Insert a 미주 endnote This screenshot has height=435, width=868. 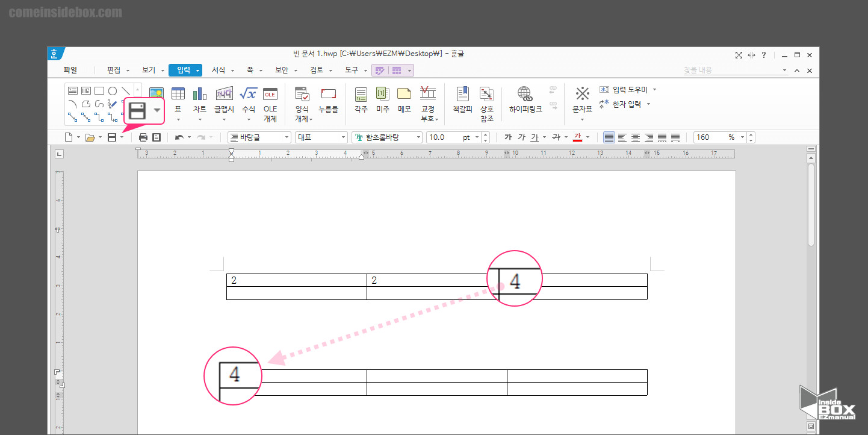pos(383,100)
